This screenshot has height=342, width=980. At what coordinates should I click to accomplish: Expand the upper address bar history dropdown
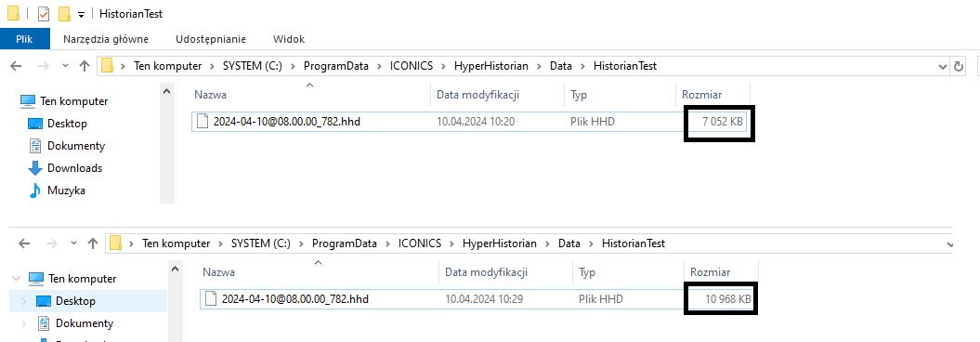943,66
